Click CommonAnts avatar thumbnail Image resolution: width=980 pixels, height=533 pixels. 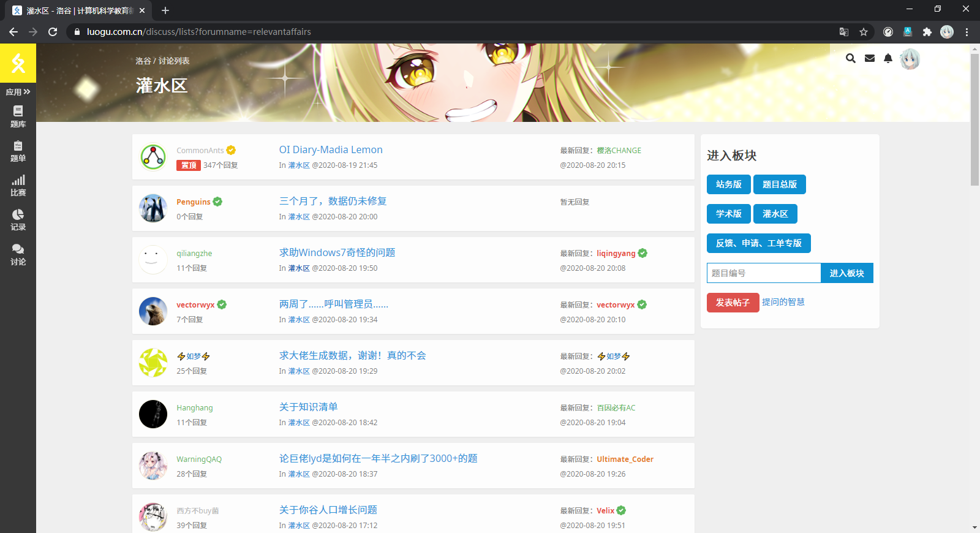tap(153, 157)
